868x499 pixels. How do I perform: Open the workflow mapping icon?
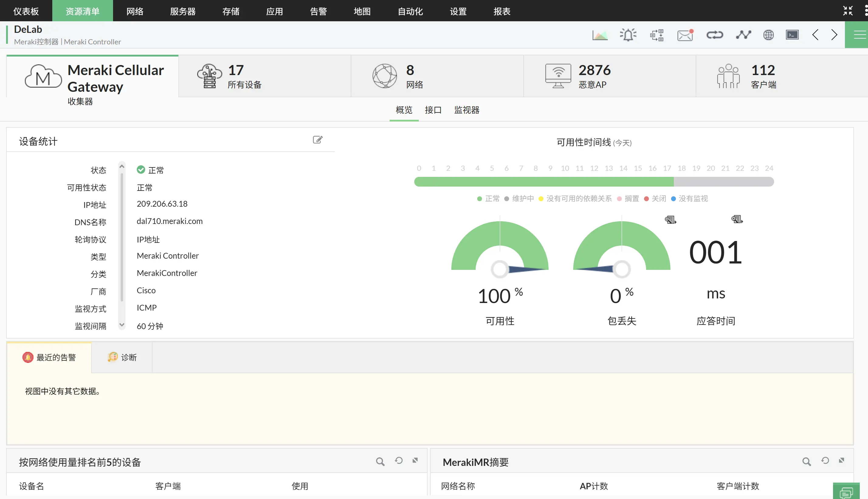657,35
